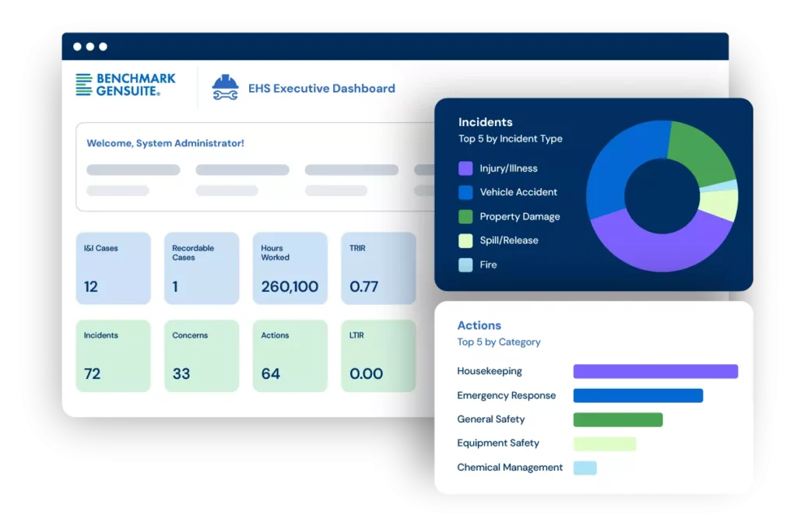Open the Incidents count card showing 72
Viewport: 797px width, 532px height.
[x=113, y=355]
